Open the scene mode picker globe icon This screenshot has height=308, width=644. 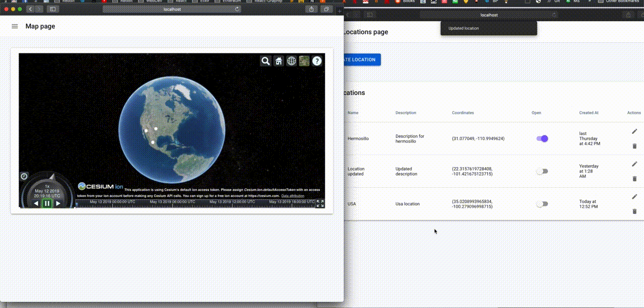point(291,61)
